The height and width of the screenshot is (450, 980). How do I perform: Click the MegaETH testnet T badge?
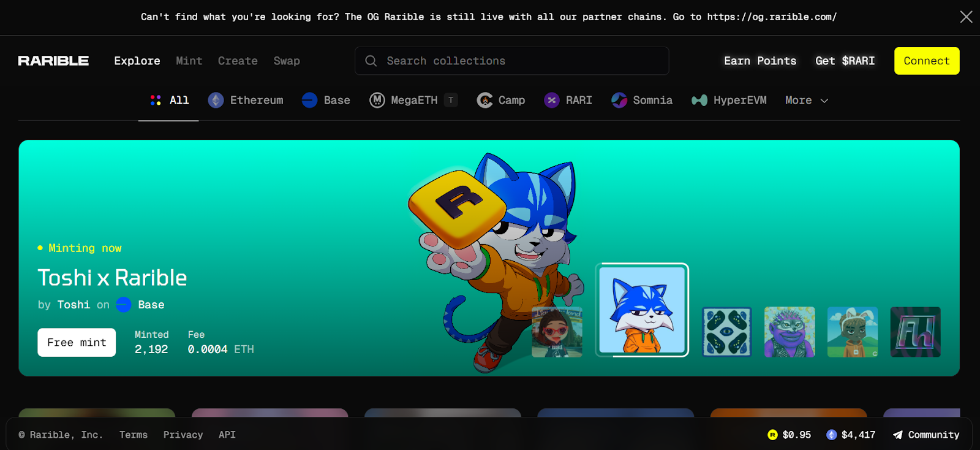[x=451, y=100]
